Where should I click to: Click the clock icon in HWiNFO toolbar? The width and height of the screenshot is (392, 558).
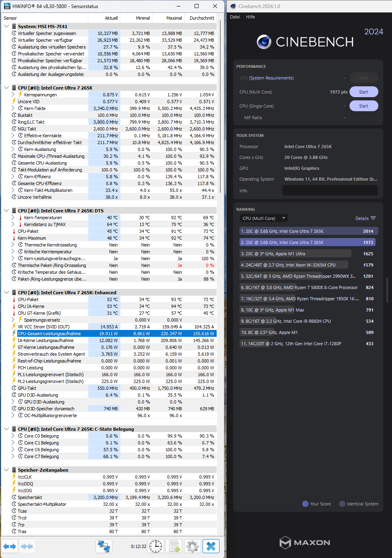coord(155,546)
